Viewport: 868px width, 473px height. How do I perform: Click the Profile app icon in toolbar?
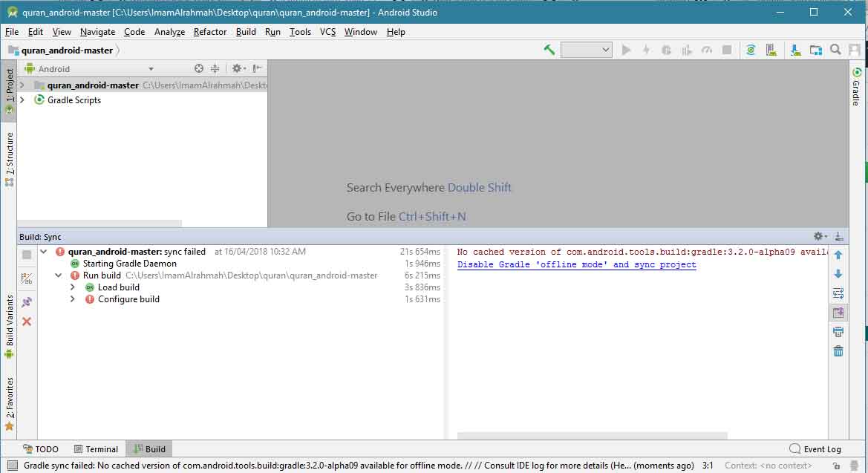[x=686, y=50]
